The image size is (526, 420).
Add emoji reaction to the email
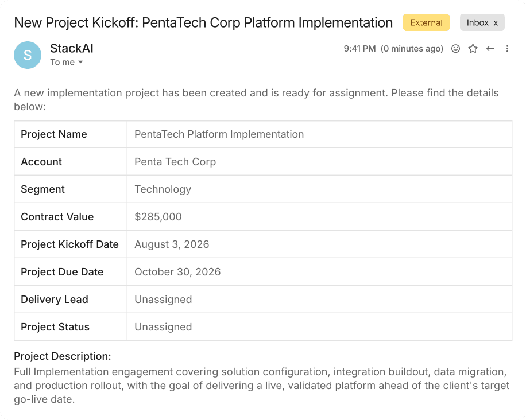tap(455, 49)
